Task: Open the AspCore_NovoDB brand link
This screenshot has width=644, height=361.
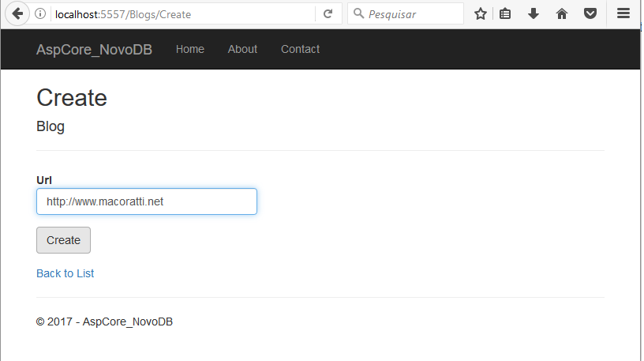Action: (x=94, y=49)
